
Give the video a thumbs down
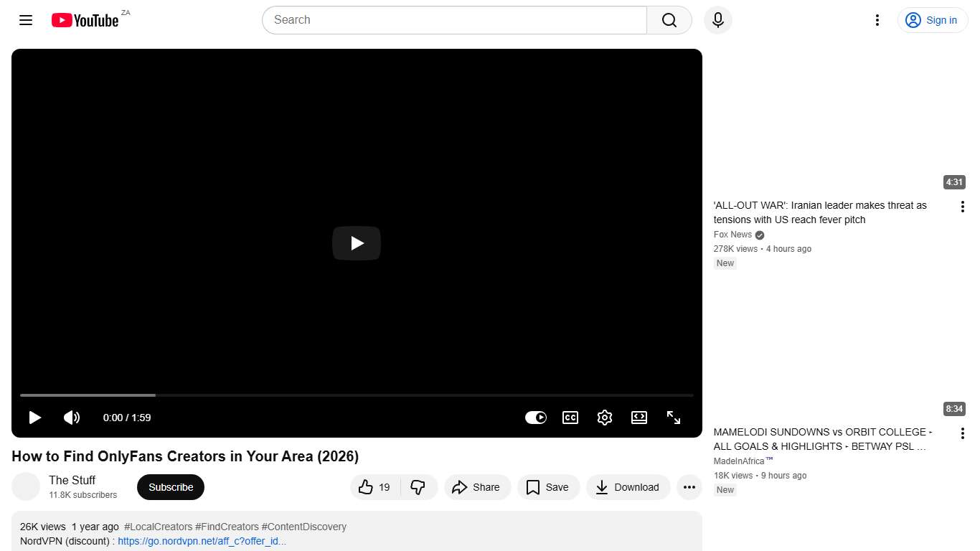pyautogui.click(x=419, y=487)
